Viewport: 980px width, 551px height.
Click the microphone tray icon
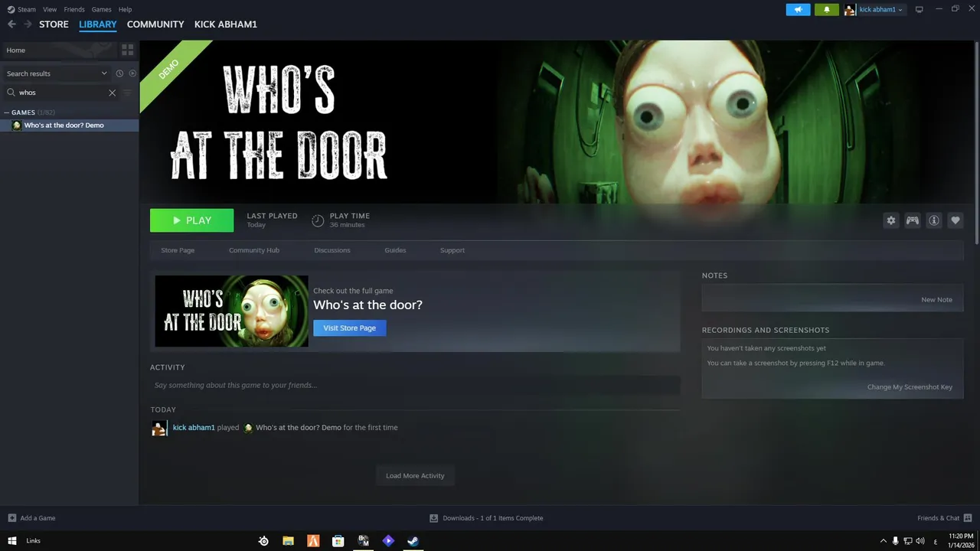895,540
